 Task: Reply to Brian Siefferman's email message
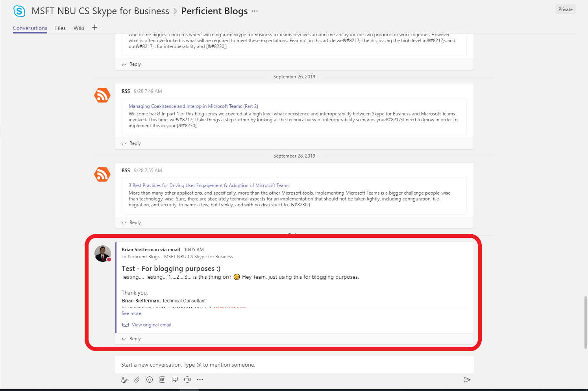coord(134,338)
